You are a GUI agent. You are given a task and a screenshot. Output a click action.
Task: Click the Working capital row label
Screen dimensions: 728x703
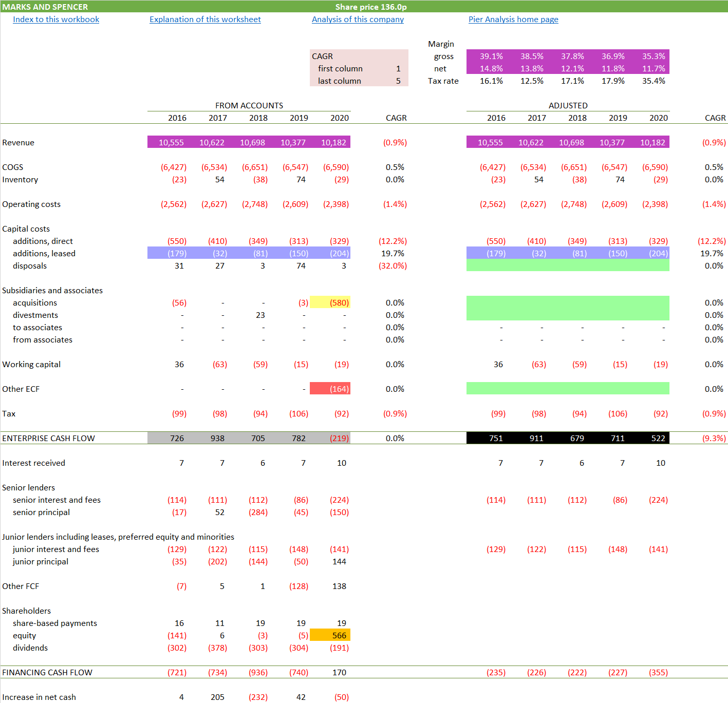click(x=31, y=365)
